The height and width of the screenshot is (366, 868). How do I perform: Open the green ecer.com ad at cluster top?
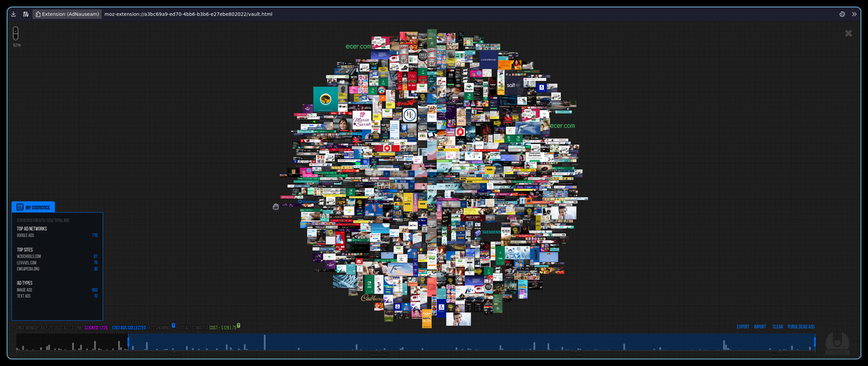[359, 46]
